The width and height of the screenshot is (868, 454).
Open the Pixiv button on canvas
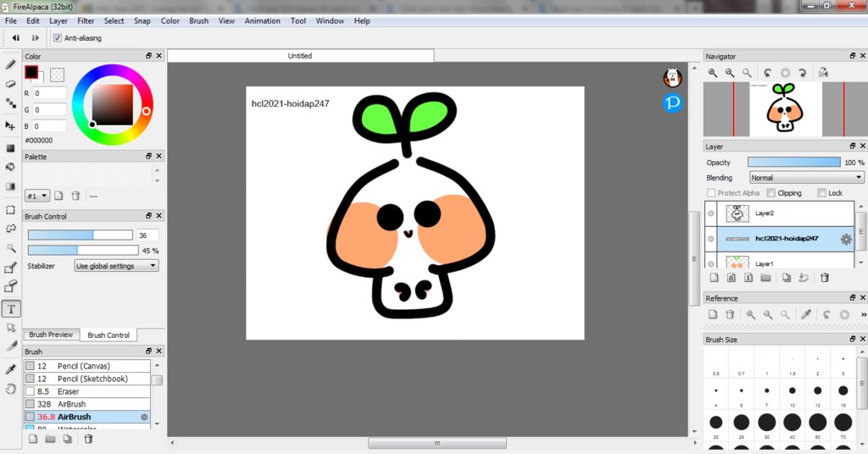(672, 102)
